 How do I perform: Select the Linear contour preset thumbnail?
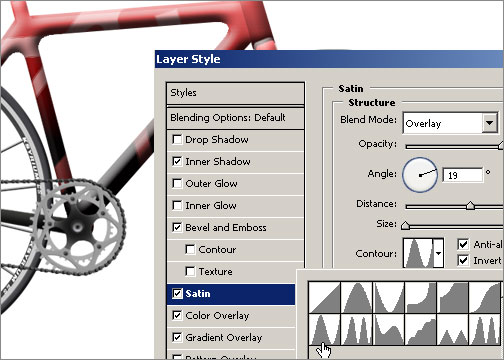[325, 297]
